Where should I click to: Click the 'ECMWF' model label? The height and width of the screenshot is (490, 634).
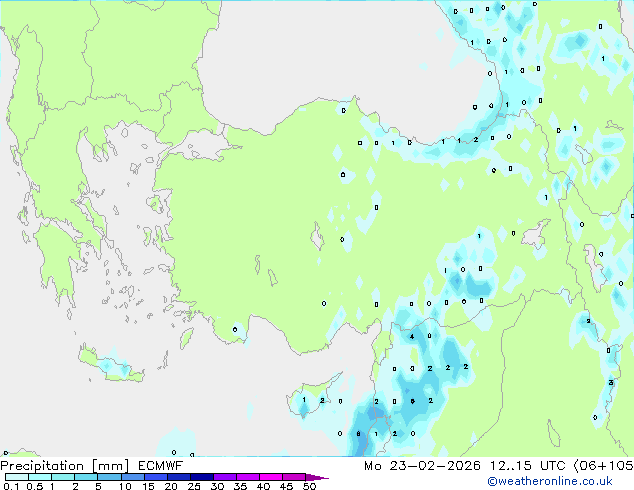pos(161,466)
